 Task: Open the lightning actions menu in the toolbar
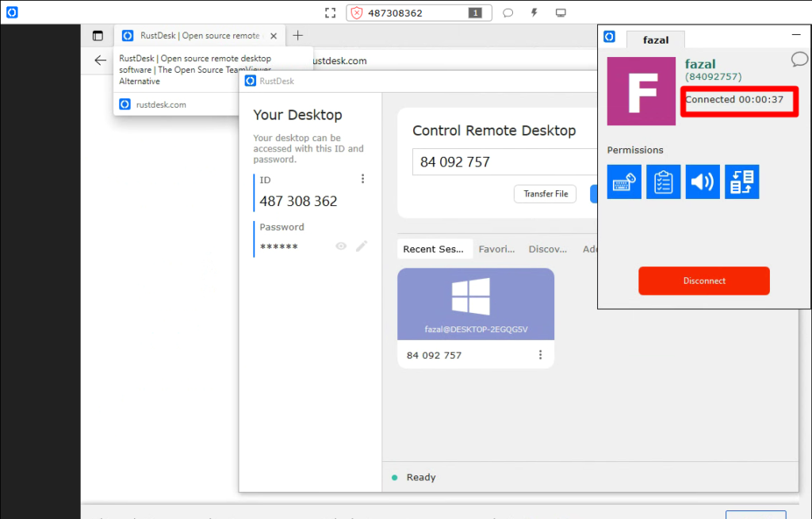point(534,13)
